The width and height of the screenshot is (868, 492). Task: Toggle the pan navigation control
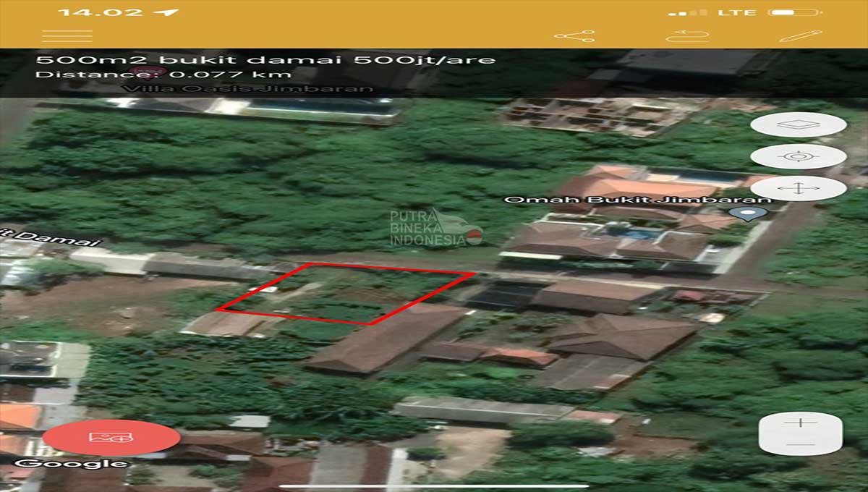coord(799,189)
